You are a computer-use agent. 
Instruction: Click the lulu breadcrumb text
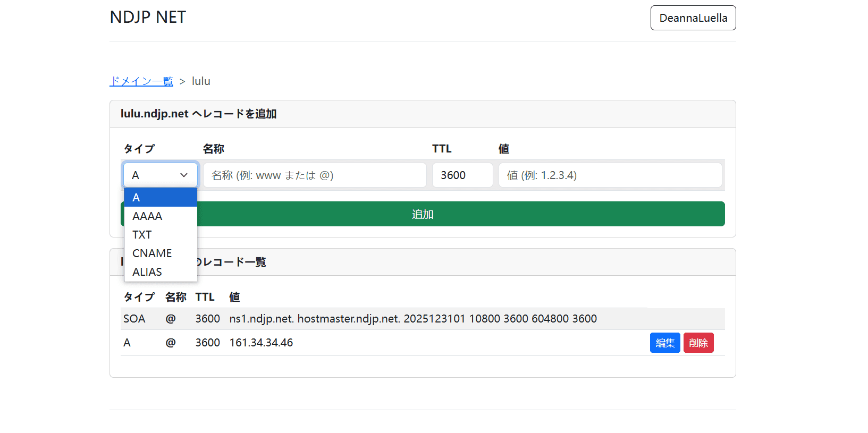pyautogui.click(x=201, y=81)
